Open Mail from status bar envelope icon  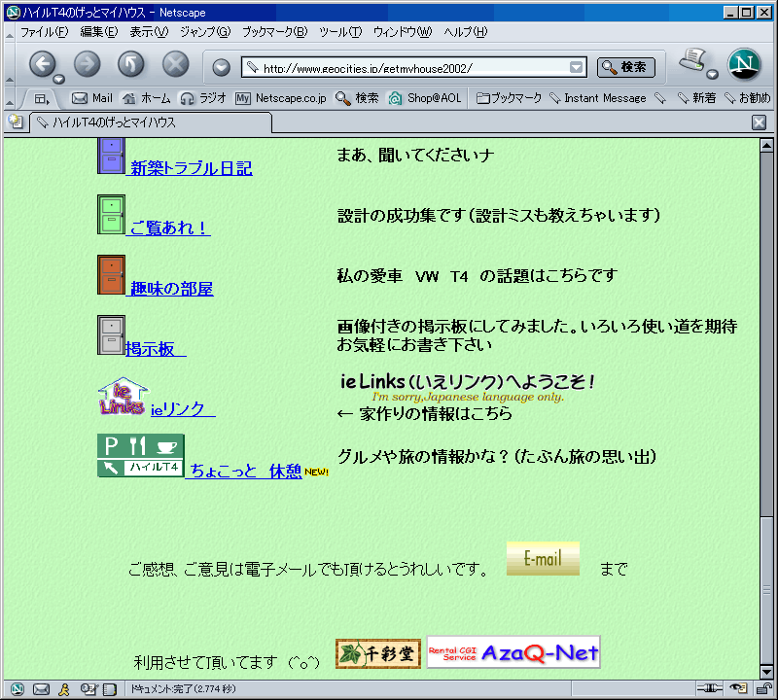(41, 688)
